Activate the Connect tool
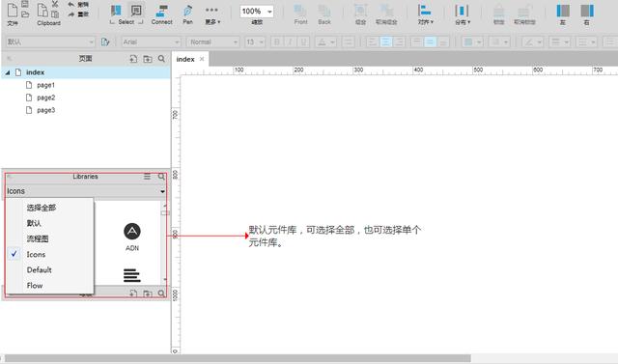 point(161,14)
